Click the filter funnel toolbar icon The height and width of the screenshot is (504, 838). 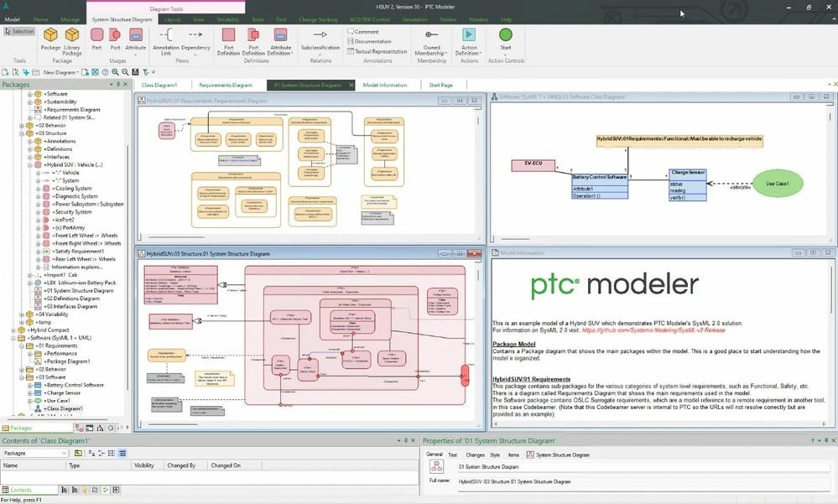point(145,72)
